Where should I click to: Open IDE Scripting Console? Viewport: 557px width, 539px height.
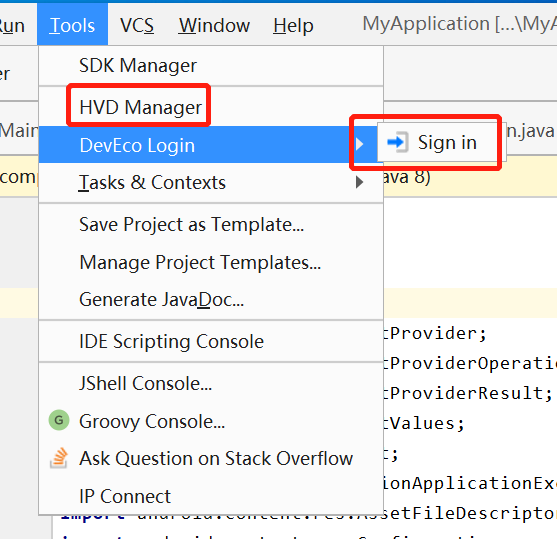[211, 341]
